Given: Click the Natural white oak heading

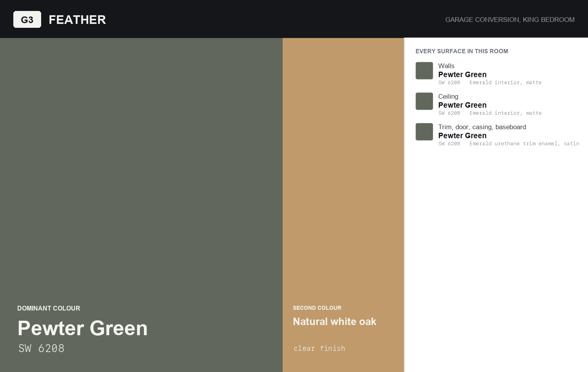Looking at the screenshot, I should pyautogui.click(x=335, y=321).
